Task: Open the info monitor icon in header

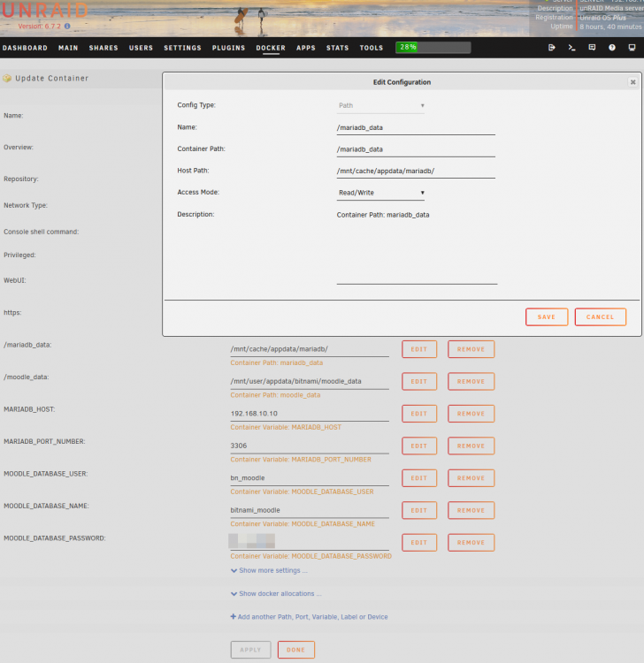Action: [632, 48]
